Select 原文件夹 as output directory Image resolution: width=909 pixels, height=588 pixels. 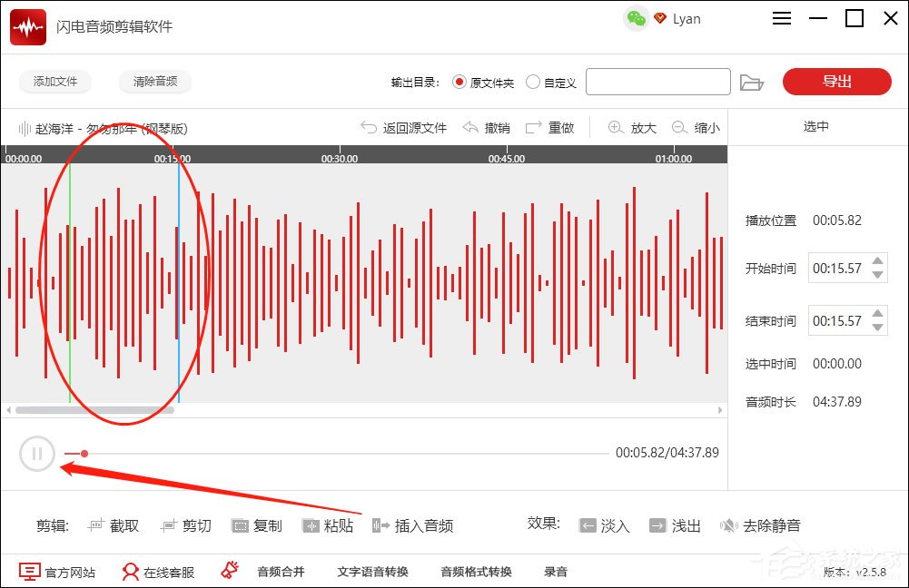[461, 82]
